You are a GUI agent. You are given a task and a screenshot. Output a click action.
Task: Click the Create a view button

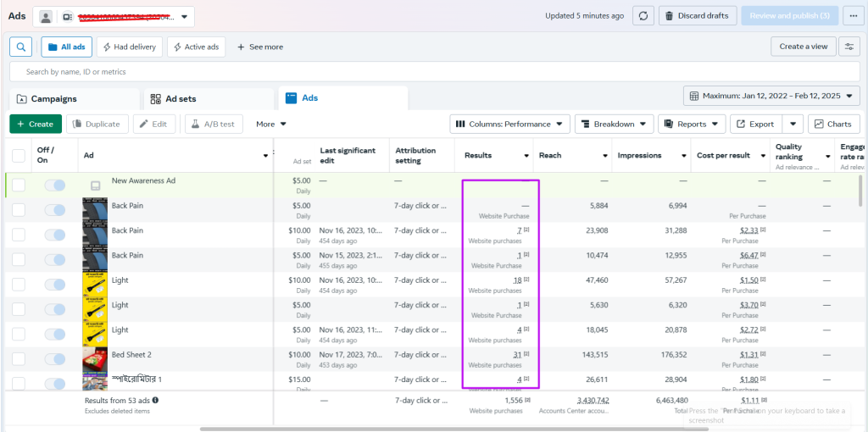point(803,47)
